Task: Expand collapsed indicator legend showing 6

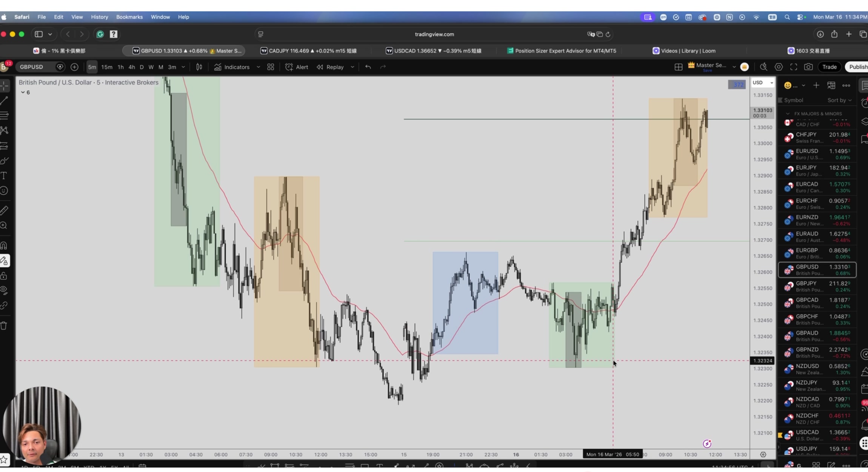Action: point(25,93)
